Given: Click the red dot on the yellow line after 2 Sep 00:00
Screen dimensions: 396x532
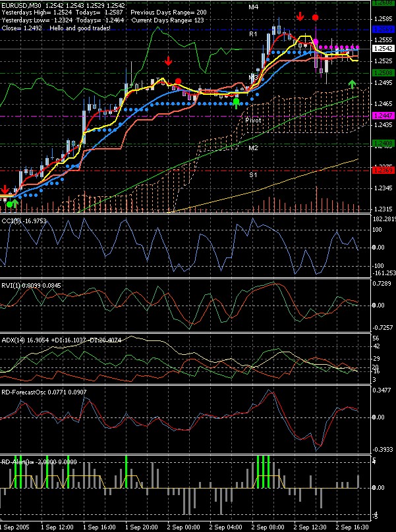Looking at the screenshot, I should (x=178, y=81).
